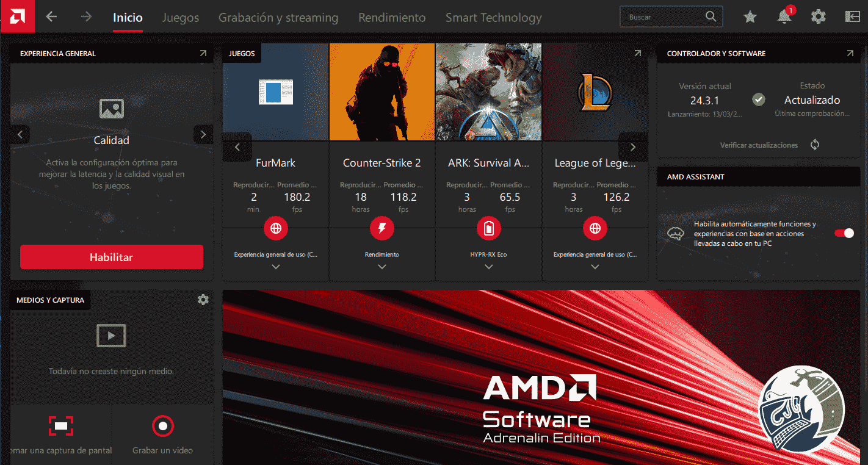Toggle sidebar panel icon at top right
Image resolution: width=868 pixels, height=465 pixels.
point(852,16)
